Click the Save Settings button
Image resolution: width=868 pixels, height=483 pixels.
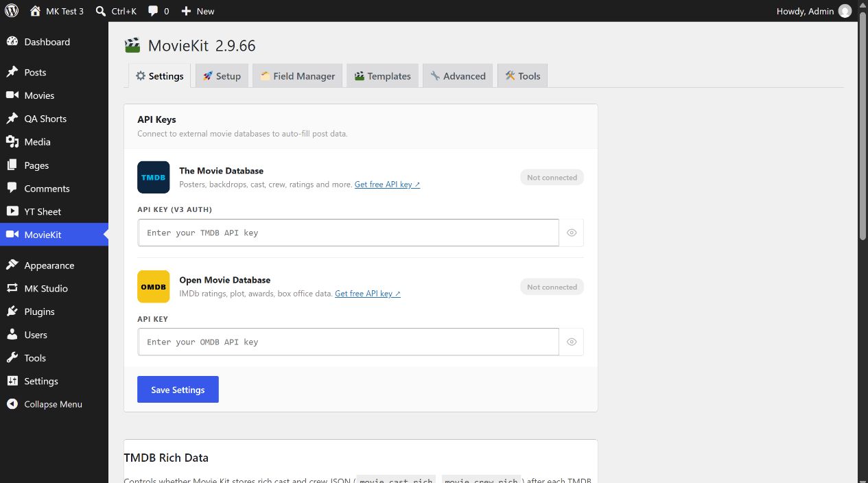click(x=178, y=390)
